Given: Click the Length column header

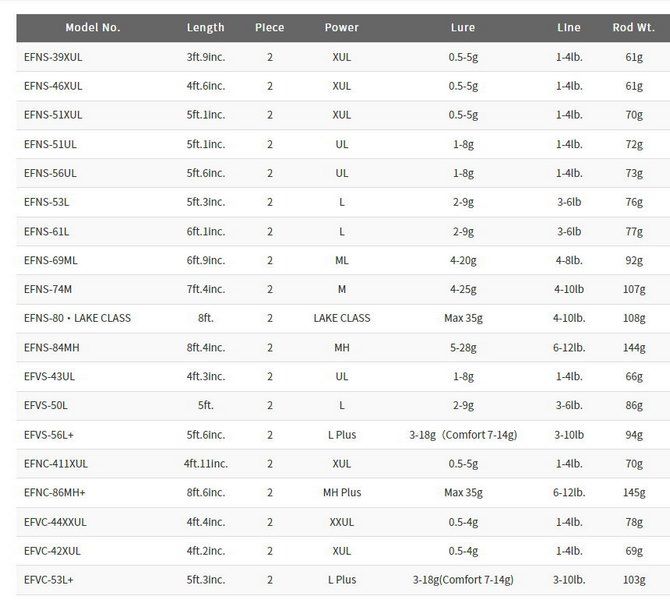Looking at the screenshot, I should (x=206, y=28).
